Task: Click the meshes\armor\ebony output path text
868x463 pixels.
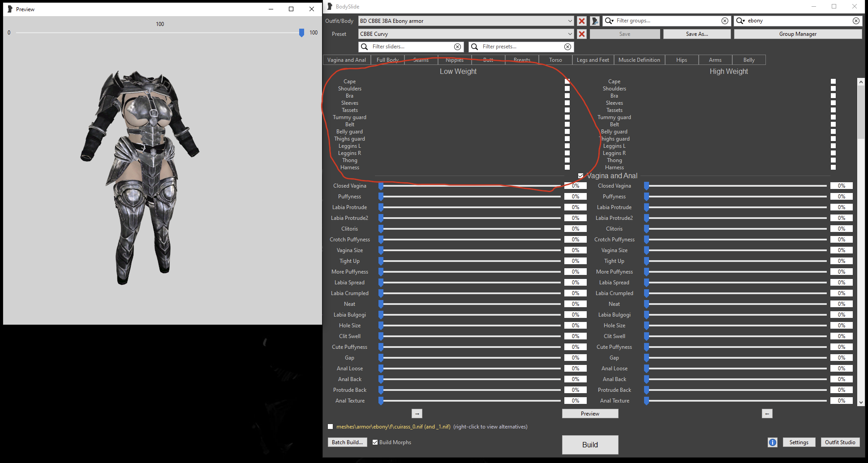Action: [x=393, y=427]
